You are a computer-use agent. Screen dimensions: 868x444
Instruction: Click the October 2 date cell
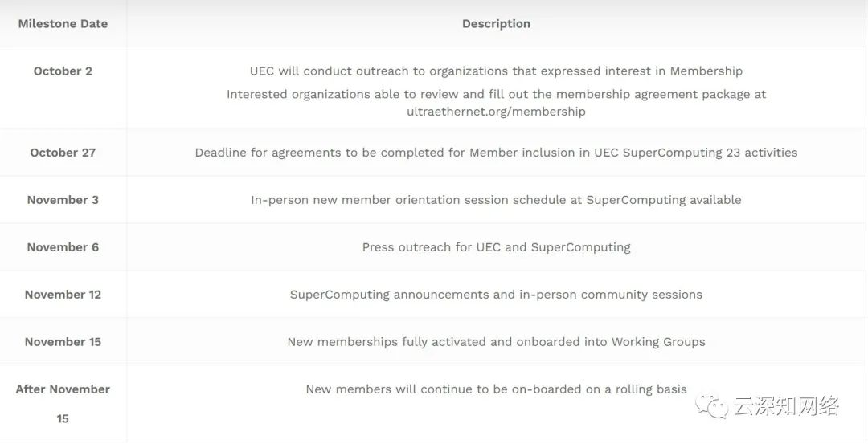click(x=63, y=71)
